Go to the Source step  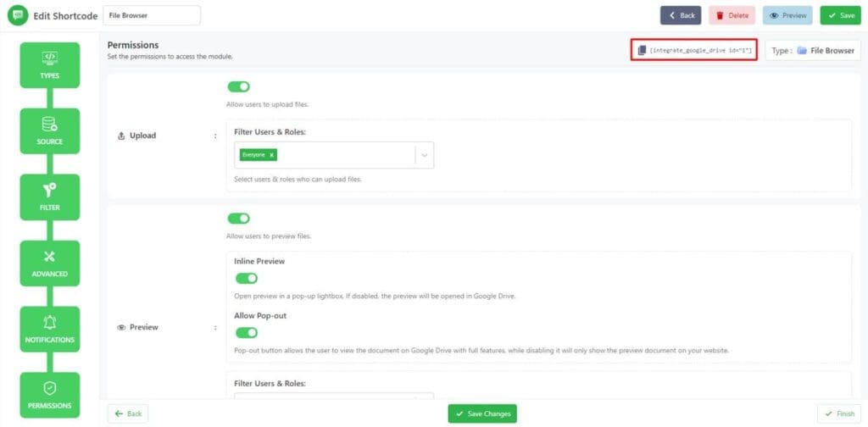[50, 131]
